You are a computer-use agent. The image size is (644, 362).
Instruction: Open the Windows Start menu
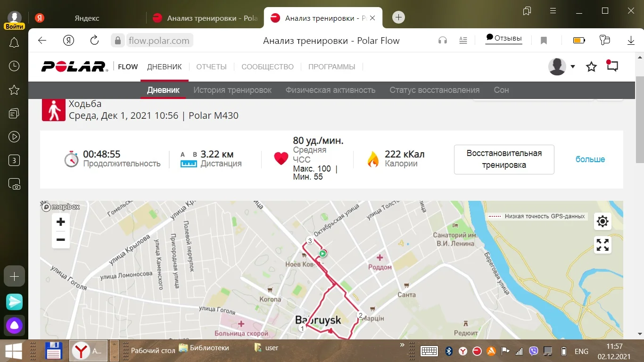click(x=14, y=351)
